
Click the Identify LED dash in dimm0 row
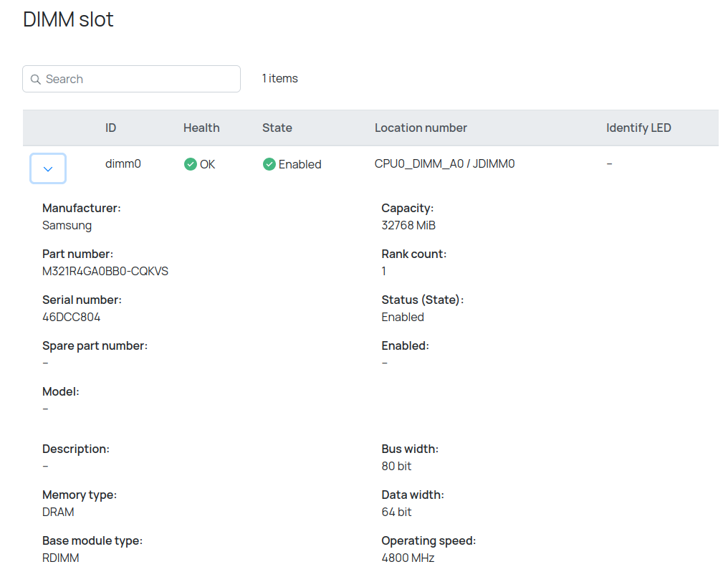point(609,163)
